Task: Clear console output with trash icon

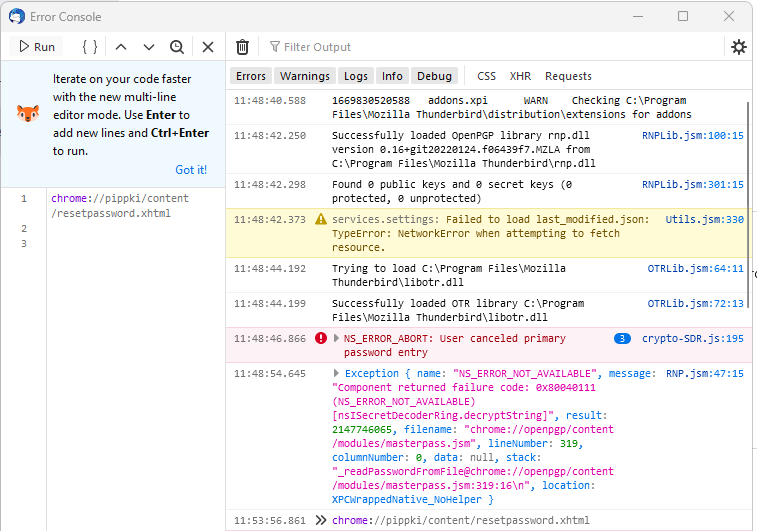Action: pyautogui.click(x=242, y=47)
